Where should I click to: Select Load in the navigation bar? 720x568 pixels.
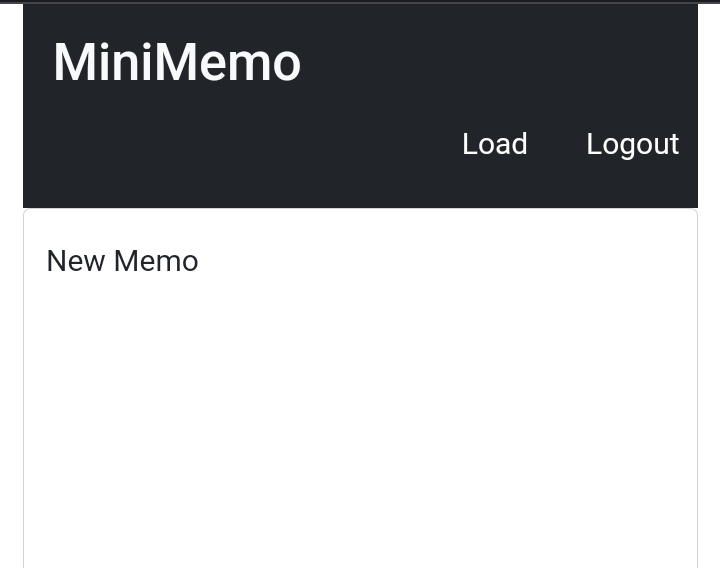tap(494, 144)
